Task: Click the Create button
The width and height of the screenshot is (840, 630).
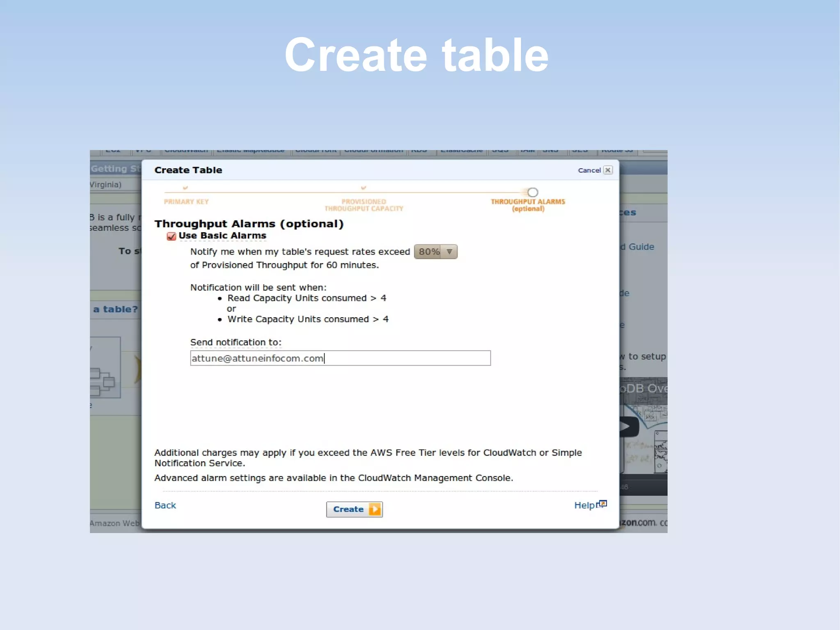Action: pyautogui.click(x=354, y=509)
